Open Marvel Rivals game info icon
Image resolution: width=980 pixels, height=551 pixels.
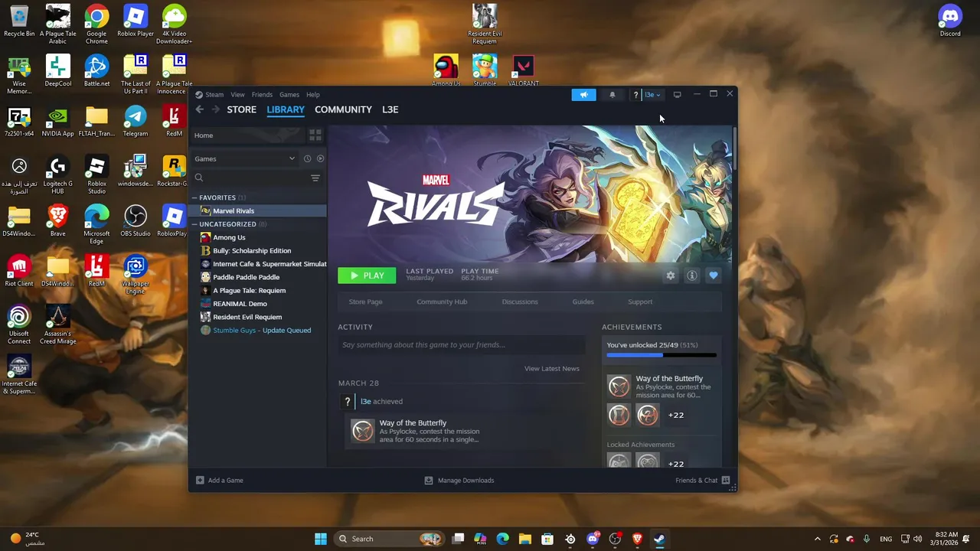pos(692,275)
